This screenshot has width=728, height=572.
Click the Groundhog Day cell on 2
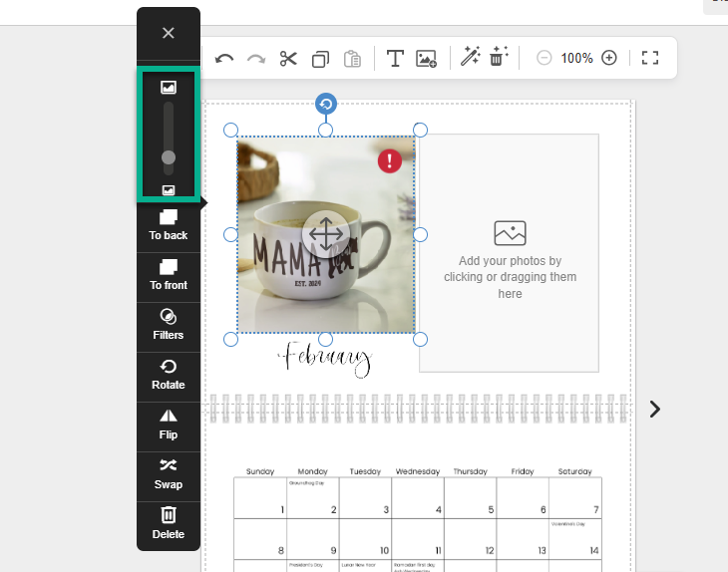[x=313, y=498]
